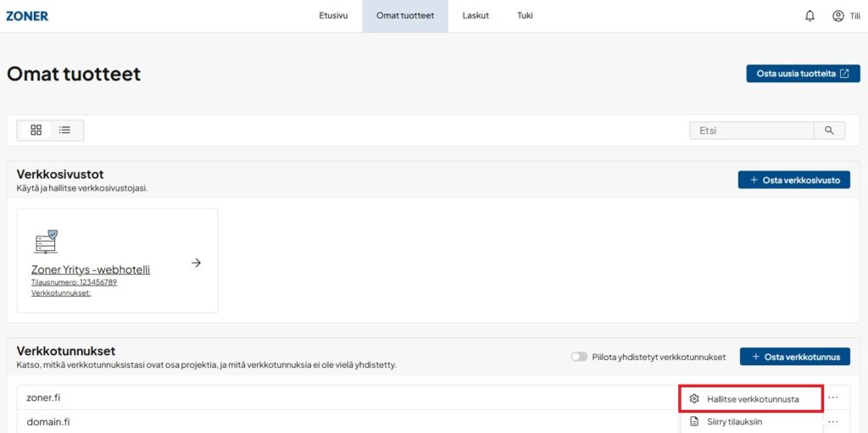
Task: Open three-dot menu for zoner.fi
Action: pyautogui.click(x=833, y=397)
